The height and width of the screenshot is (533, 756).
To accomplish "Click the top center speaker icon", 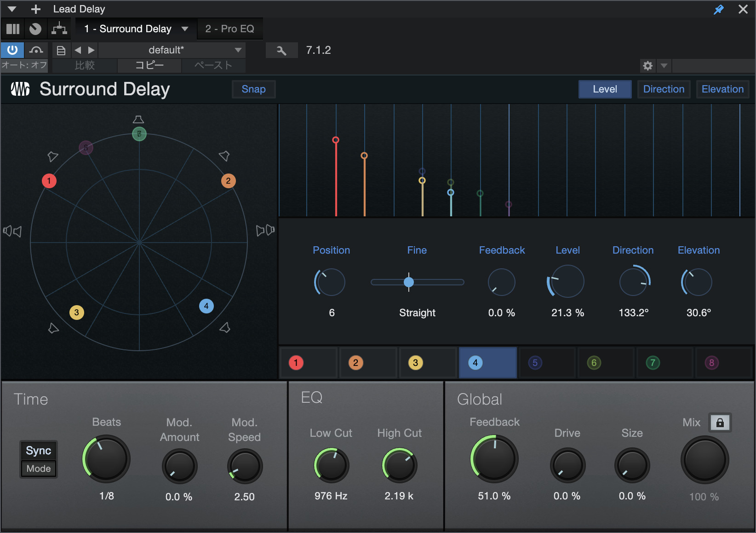I will pyautogui.click(x=138, y=120).
